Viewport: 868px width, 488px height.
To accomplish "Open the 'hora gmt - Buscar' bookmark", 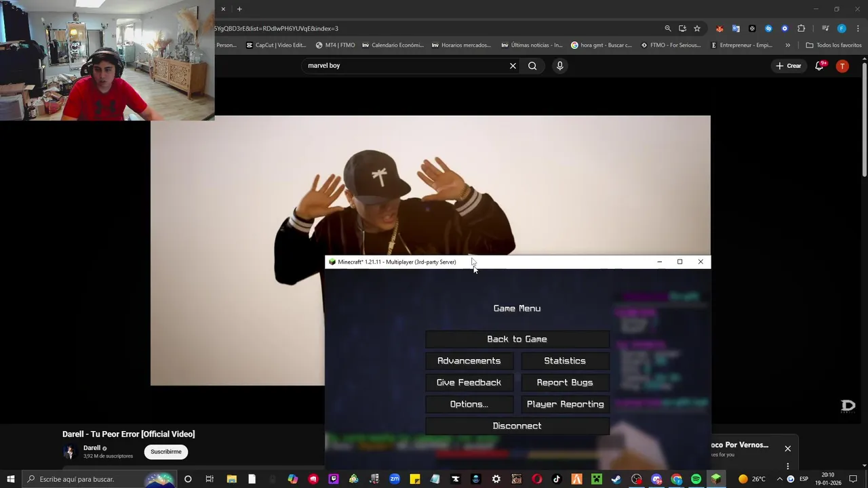I will [x=601, y=45].
